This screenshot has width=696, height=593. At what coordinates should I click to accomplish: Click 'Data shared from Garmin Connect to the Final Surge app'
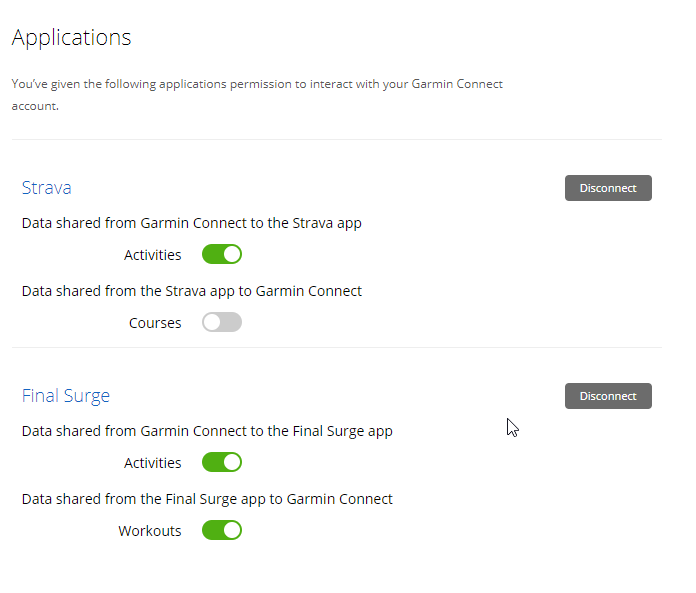click(207, 431)
